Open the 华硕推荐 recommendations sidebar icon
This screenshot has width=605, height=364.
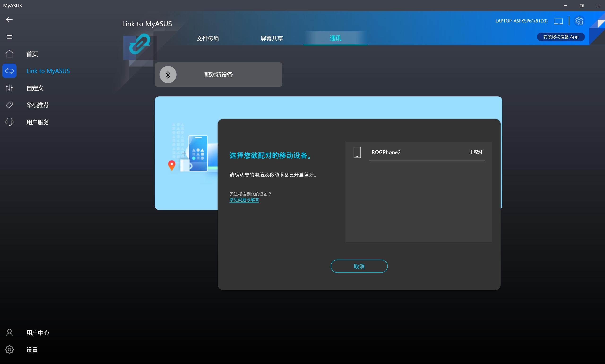point(9,105)
